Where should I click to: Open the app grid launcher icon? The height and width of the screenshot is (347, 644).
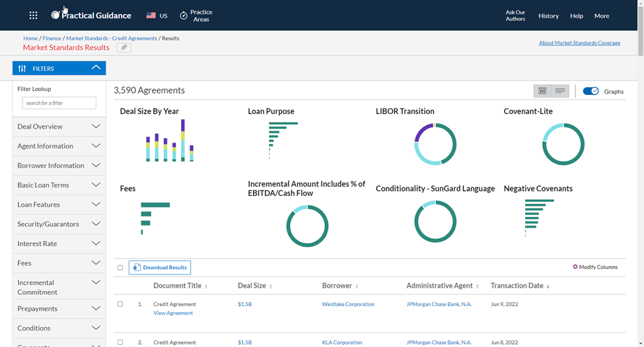point(33,16)
